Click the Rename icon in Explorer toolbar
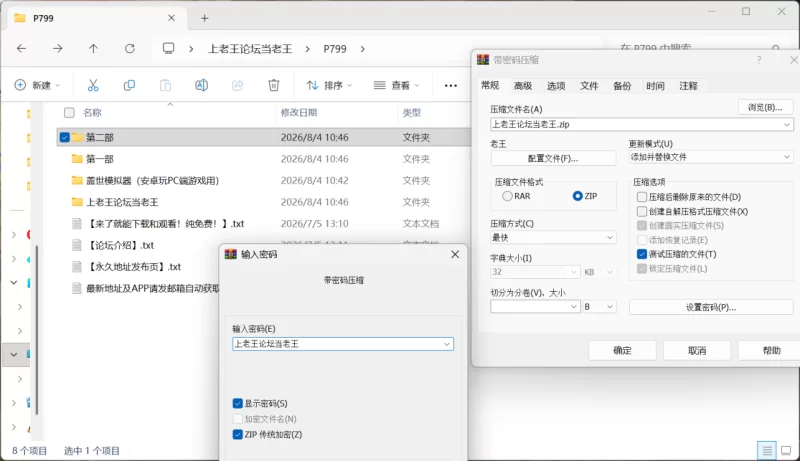 click(x=202, y=85)
